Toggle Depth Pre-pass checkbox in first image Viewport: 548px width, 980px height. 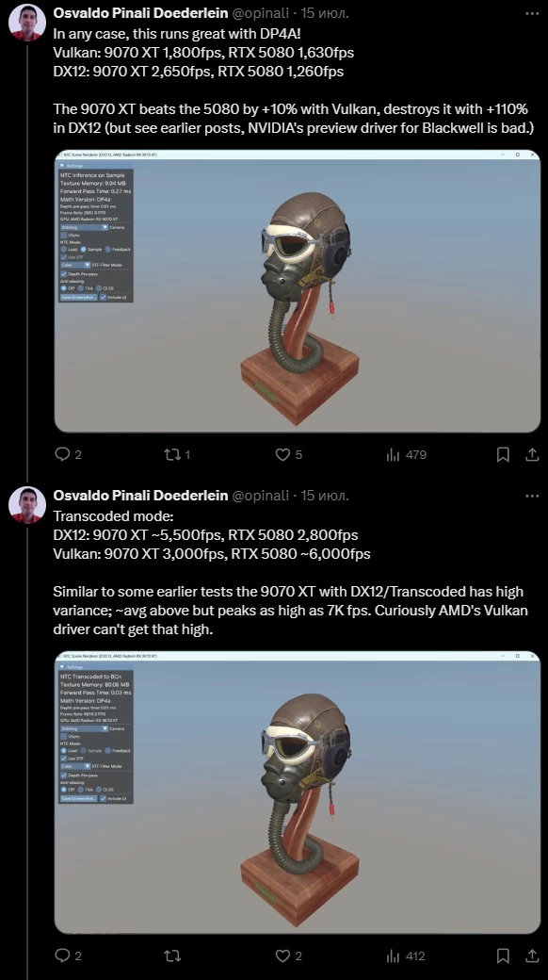tap(64, 274)
